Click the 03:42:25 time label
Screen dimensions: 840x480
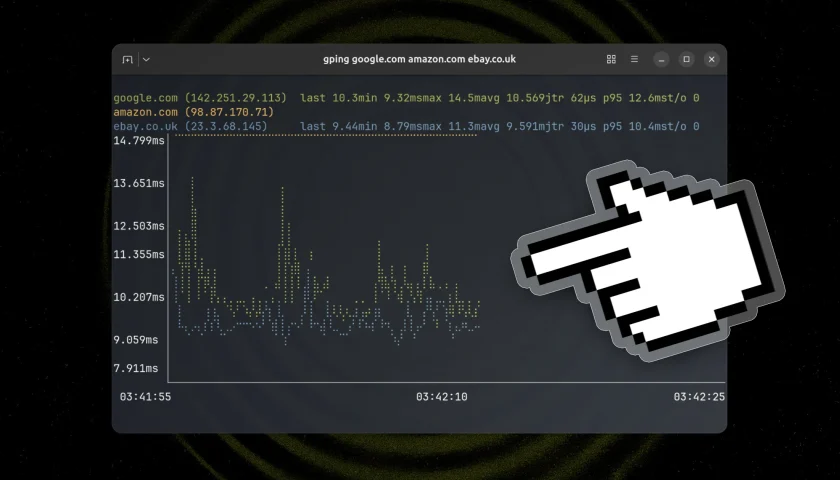tap(699, 397)
